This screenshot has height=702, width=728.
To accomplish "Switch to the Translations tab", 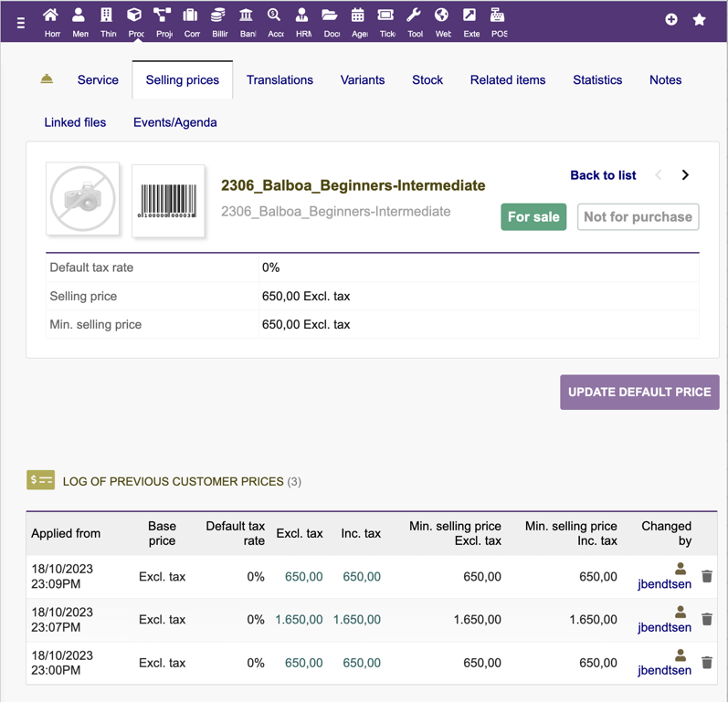I will 280,80.
